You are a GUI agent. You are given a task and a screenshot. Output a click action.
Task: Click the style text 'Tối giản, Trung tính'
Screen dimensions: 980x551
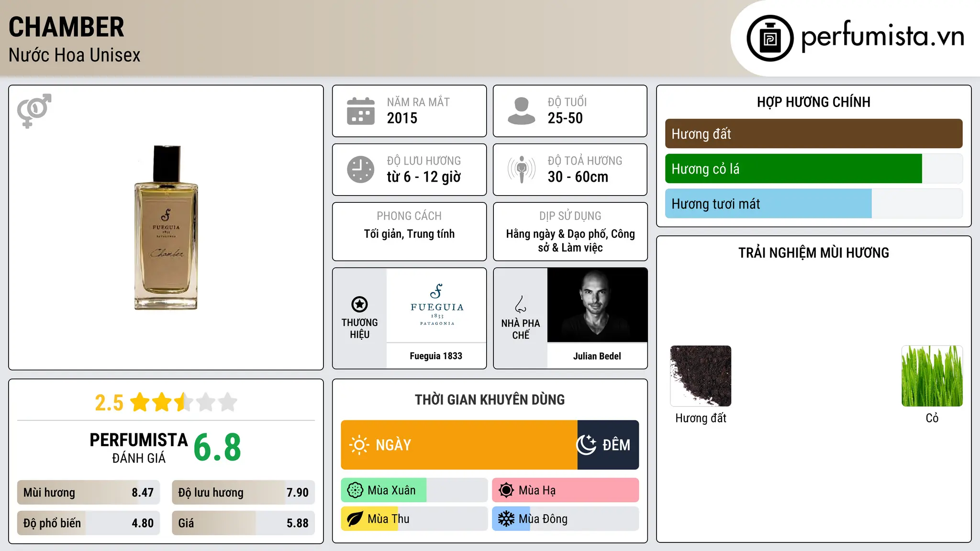click(409, 234)
